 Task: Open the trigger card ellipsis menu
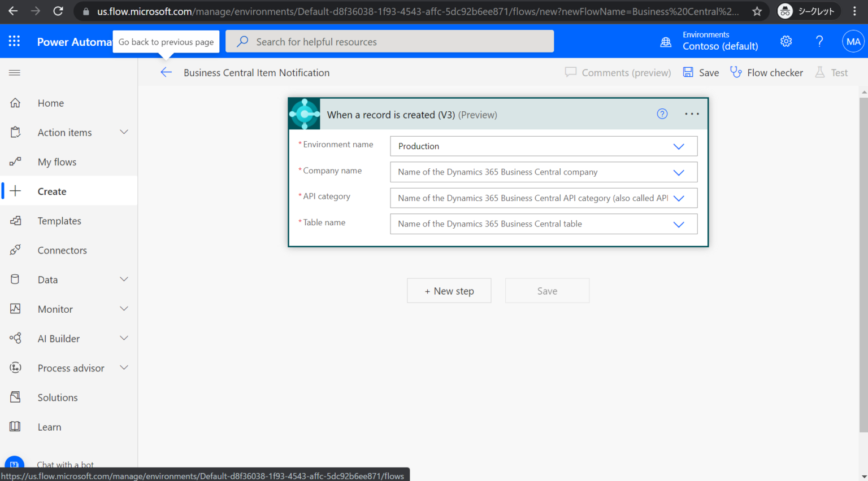pyautogui.click(x=691, y=113)
